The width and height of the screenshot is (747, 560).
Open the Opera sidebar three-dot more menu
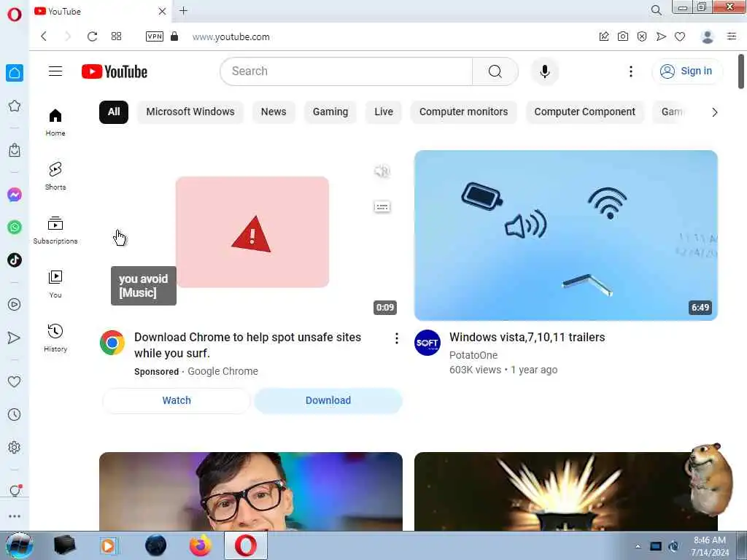click(x=15, y=516)
